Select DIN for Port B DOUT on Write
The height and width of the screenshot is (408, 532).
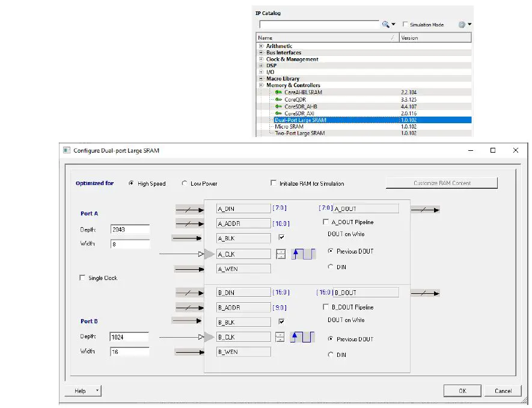331,355
